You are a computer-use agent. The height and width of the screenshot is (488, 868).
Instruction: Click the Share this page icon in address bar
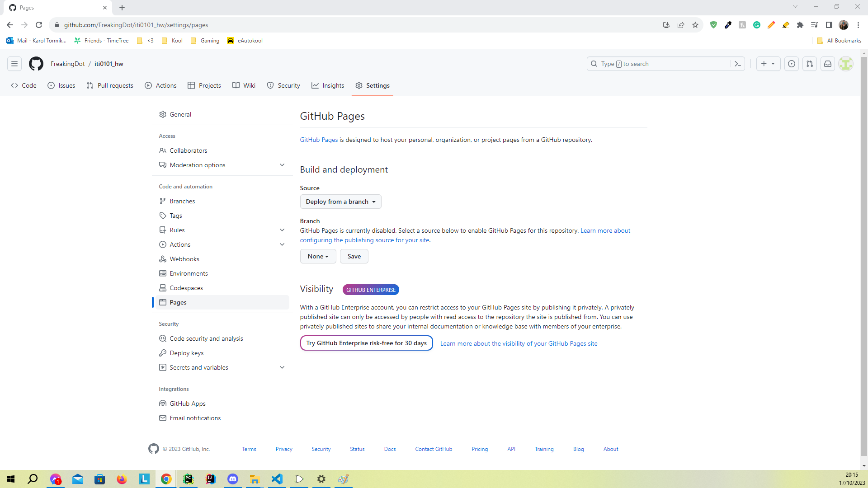click(x=681, y=25)
